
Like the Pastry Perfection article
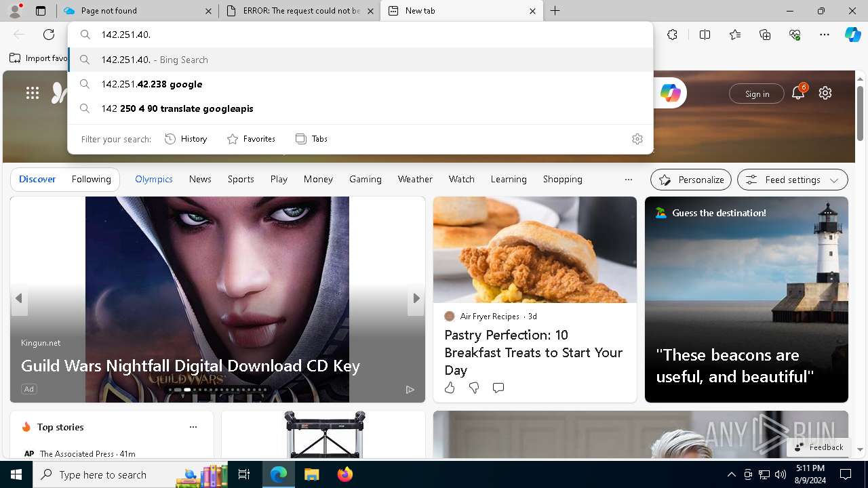pos(450,388)
